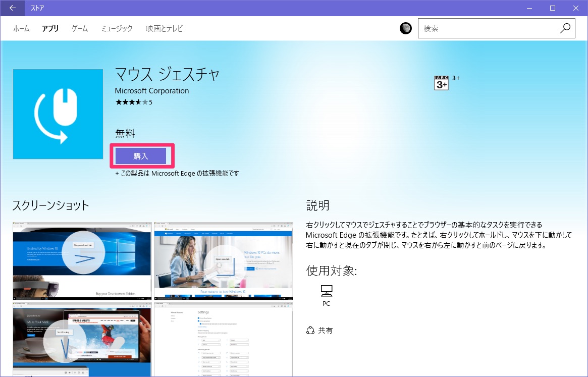Image resolution: width=588 pixels, height=377 pixels.
Task: Go to the ミュージック tab
Action: [117, 28]
